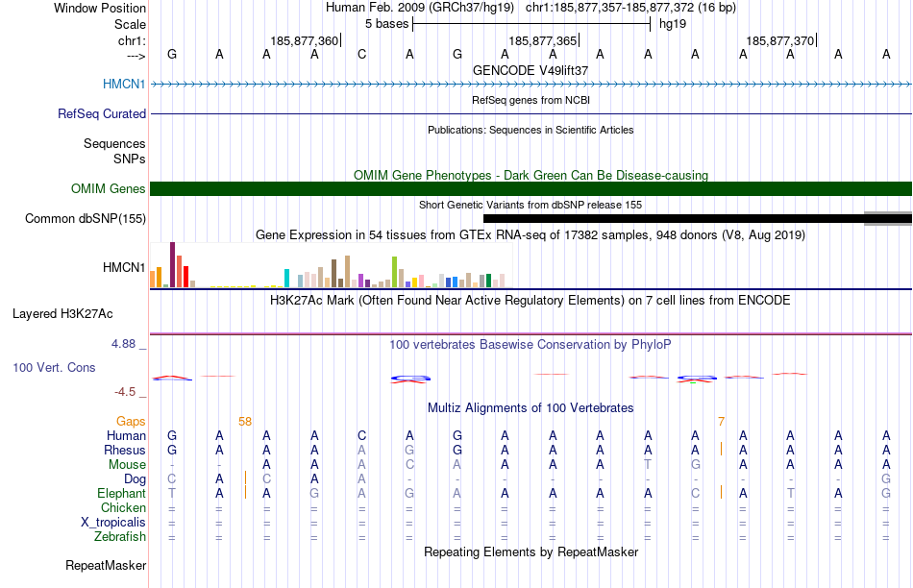Click 100 vertebrates Basewise Conservation by PhyloP

pyautogui.click(x=531, y=345)
